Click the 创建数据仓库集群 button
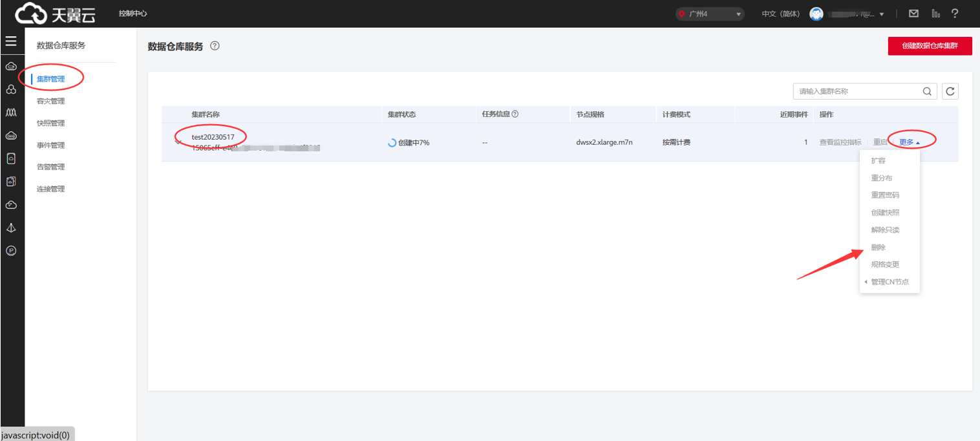Image resolution: width=980 pixels, height=441 pixels. pyautogui.click(x=930, y=46)
